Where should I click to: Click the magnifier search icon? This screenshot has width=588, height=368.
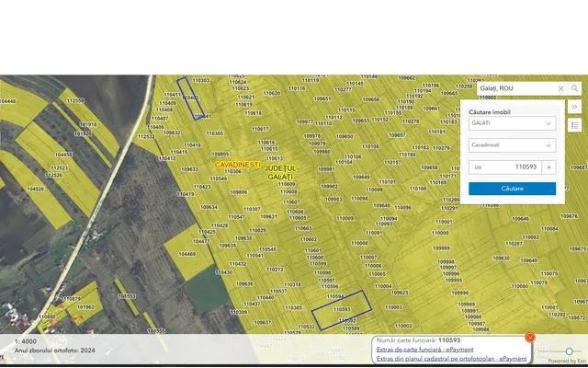[x=575, y=88]
